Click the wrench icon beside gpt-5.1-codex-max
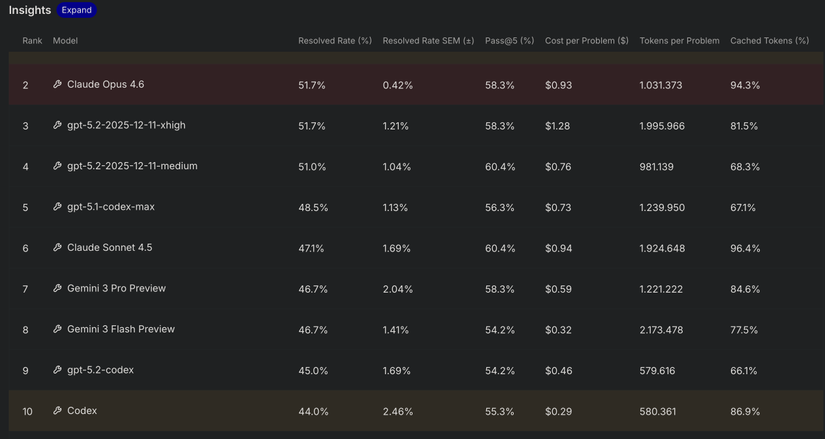 [57, 207]
